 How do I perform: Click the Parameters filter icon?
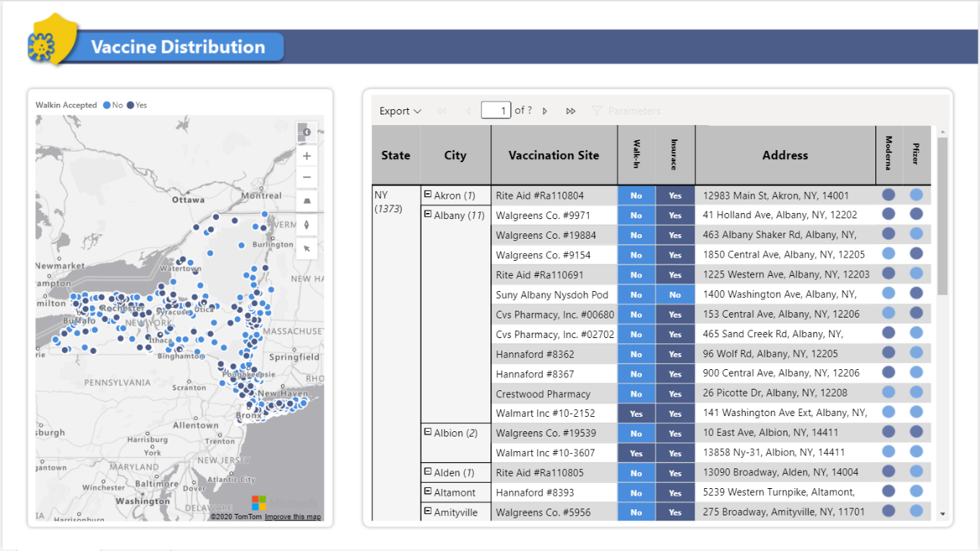click(x=596, y=111)
